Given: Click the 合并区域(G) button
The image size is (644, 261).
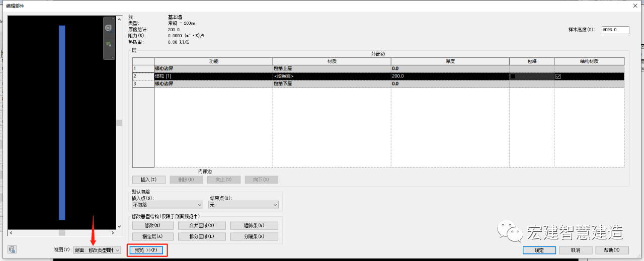Looking at the screenshot, I should pyautogui.click(x=202, y=225).
